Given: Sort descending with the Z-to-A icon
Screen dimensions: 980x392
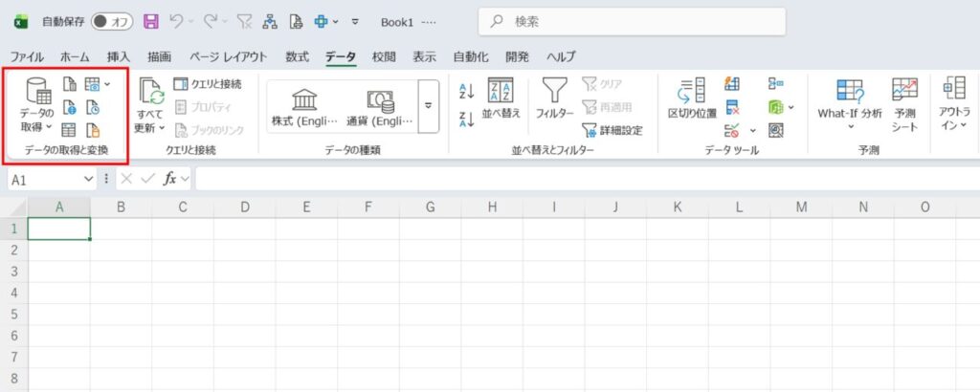Looking at the screenshot, I should click(467, 119).
